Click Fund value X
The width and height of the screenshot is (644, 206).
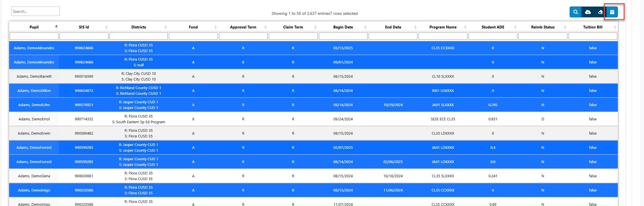[193, 119]
